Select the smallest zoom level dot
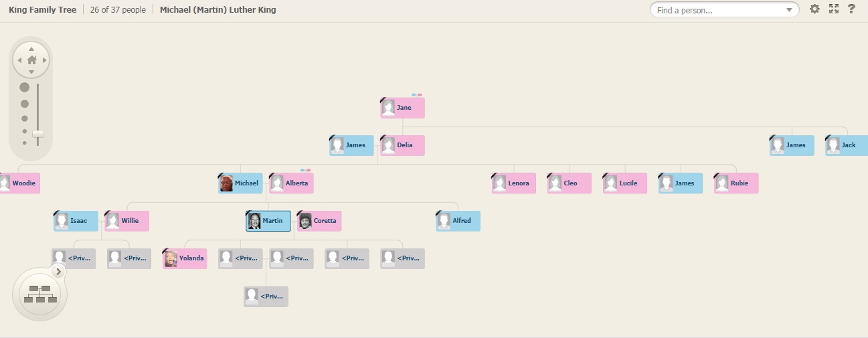The height and width of the screenshot is (338, 868). tap(25, 143)
